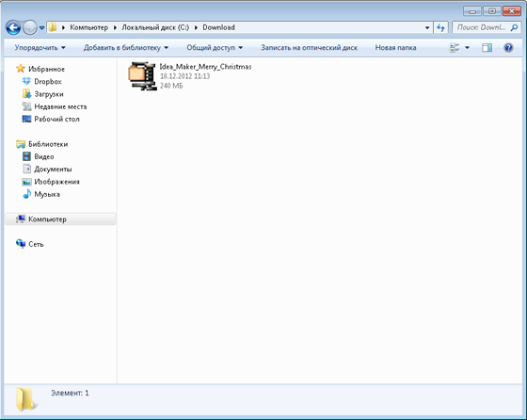Open Добавить в библиотеку menu
This screenshot has width=527, height=420.
[x=126, y=48]
